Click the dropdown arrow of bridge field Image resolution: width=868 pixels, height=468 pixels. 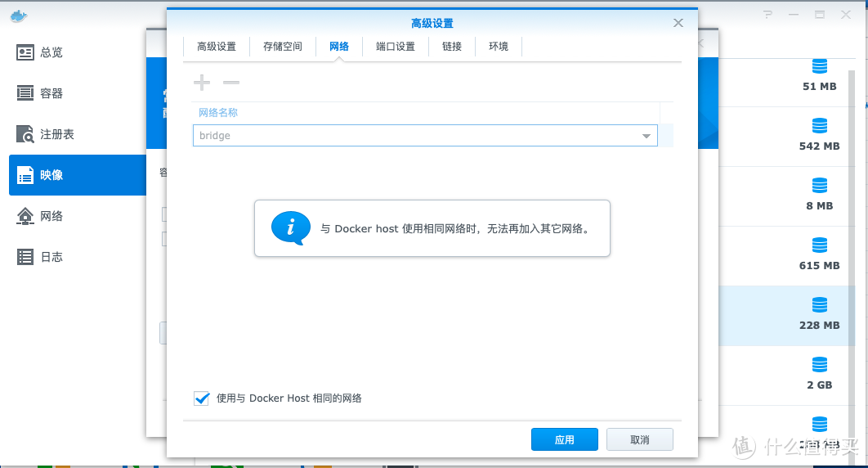tap(646, 137)
